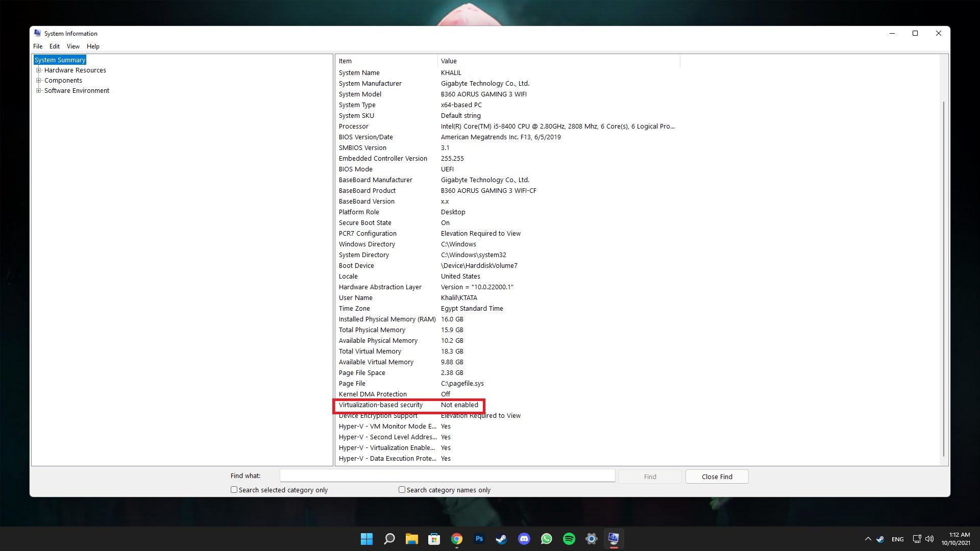Select Page File Space row
Image resolution: width=980 pixels, height=551 pixels.
508,372
